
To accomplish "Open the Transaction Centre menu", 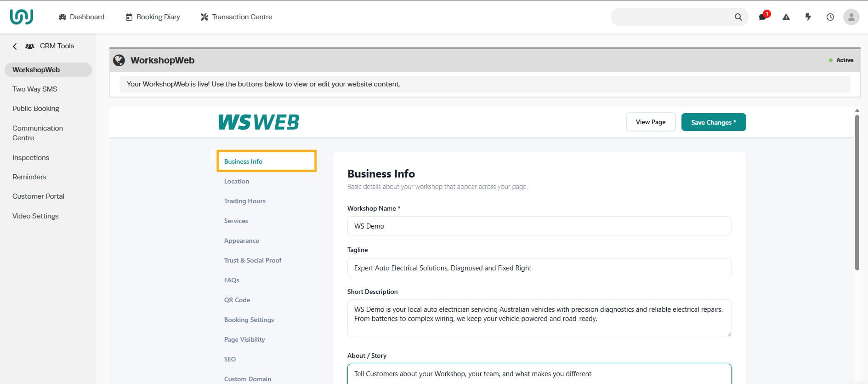I will pyautogui.click(x=236, y=17).
